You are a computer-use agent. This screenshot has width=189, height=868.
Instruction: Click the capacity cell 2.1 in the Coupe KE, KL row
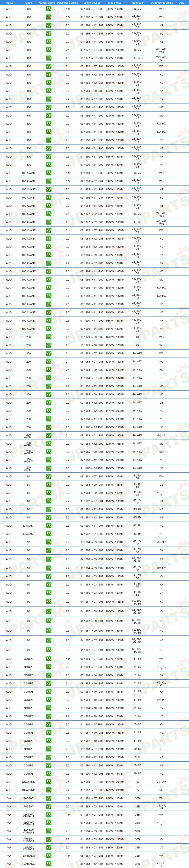click(67, 683)
